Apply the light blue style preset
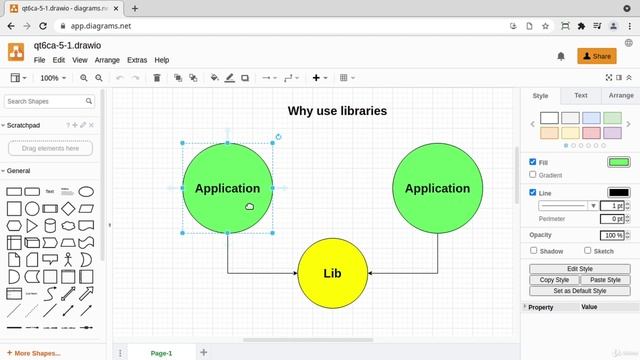Image resolution: width=640 pixels, height=360 pixels. [591, 118]
